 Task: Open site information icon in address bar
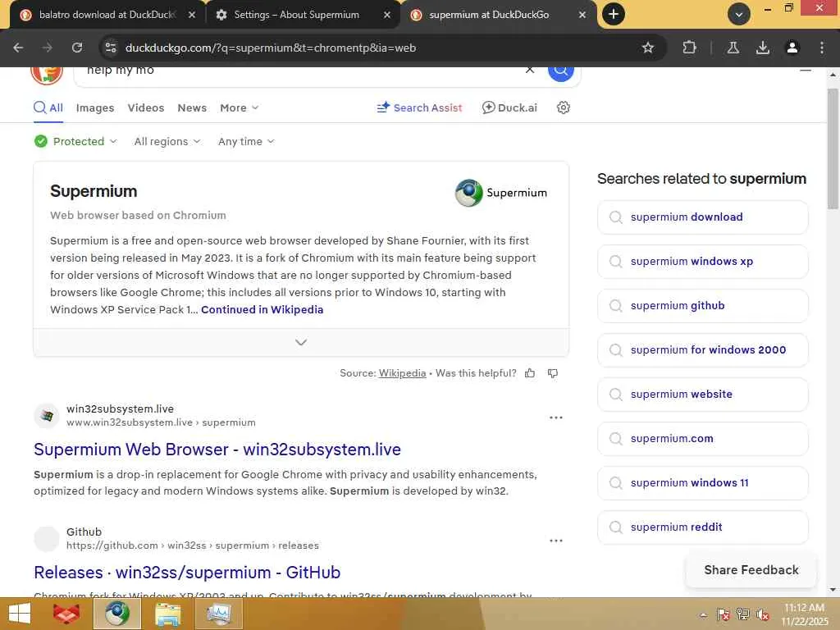click(x=111, y=48)
